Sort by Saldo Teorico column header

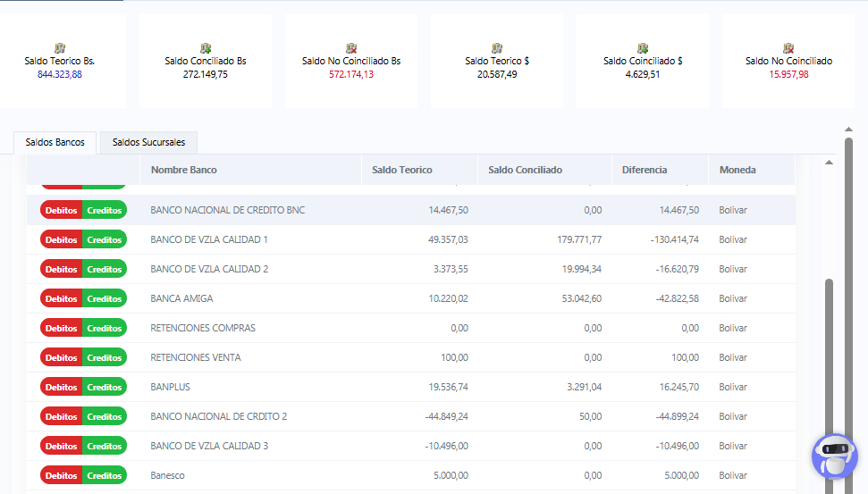401,170
